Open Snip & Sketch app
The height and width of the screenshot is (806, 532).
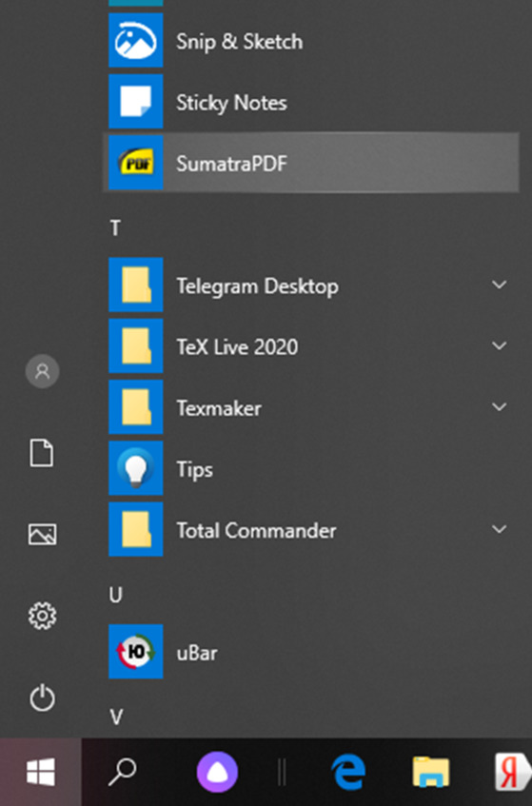[311, 41]
